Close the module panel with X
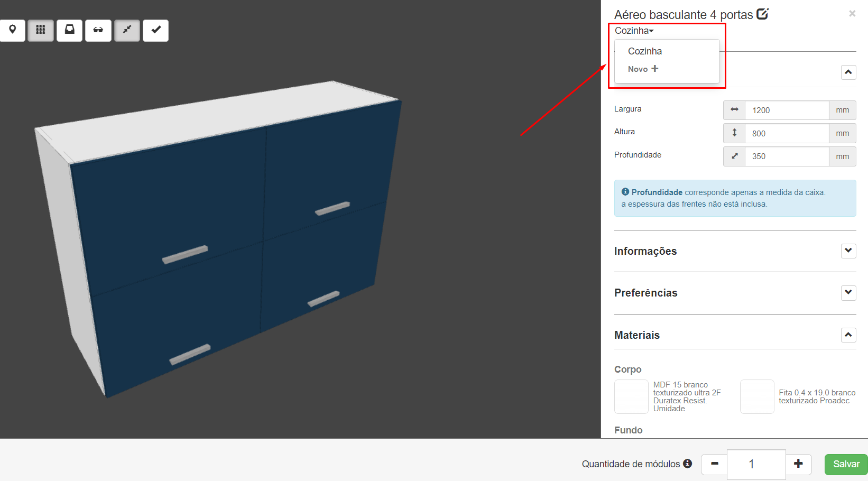The width and height of the screenshot is (868, 481). [x=852, y=14]
